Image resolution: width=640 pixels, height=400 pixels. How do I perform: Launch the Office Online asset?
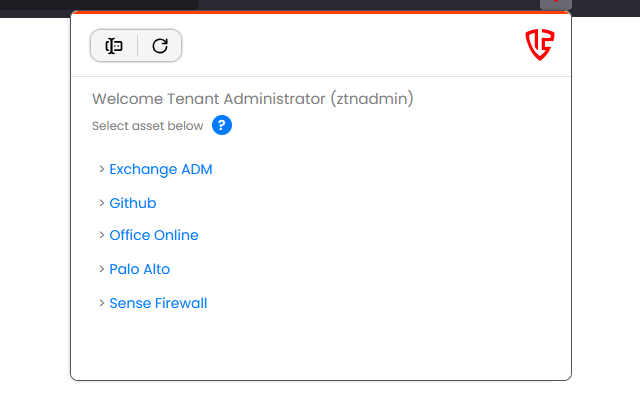[x=154, y=235]
